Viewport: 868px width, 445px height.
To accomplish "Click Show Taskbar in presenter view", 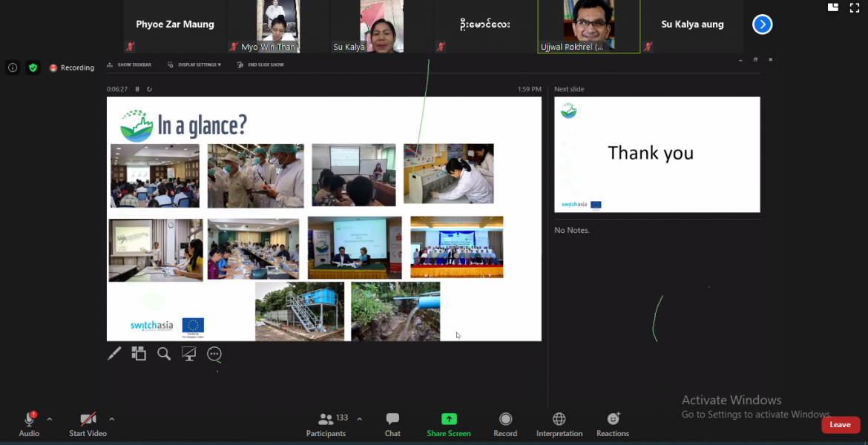I will pyautogui.click(x=129, y=65).
